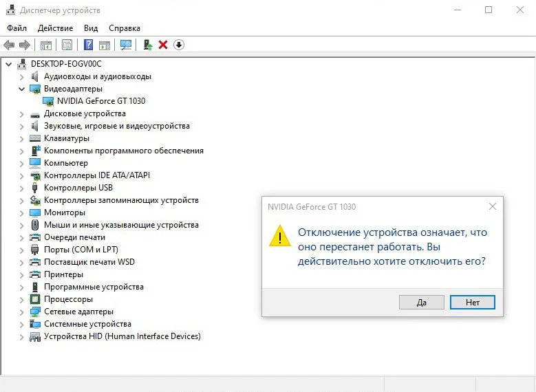Click the scan for hardware changes icon
The width and height of the screenshot is (536, 392).
126,45
